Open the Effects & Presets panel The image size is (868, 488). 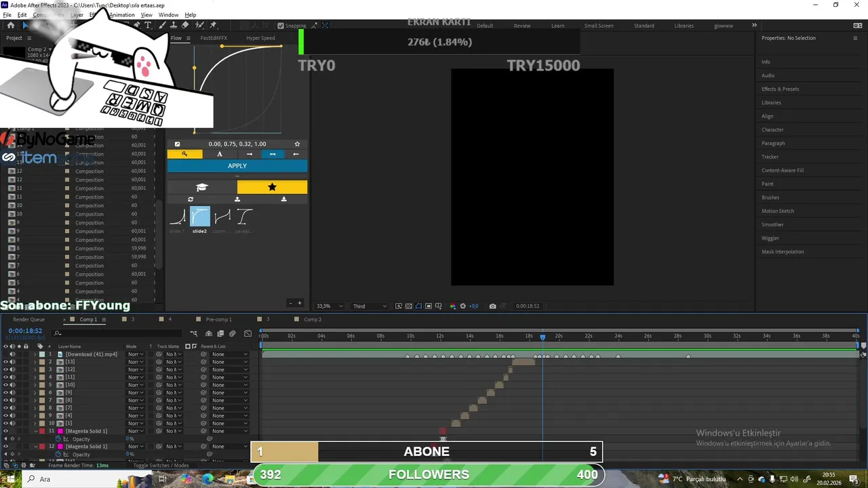pos(780,89)
